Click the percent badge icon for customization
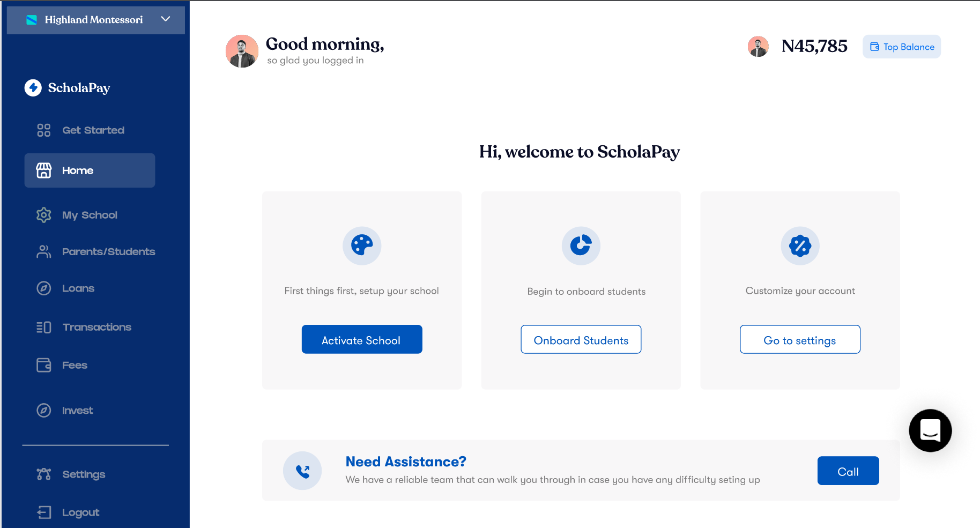Image resolution: width=980 pixels, height=528 pixels. (800, 246)
